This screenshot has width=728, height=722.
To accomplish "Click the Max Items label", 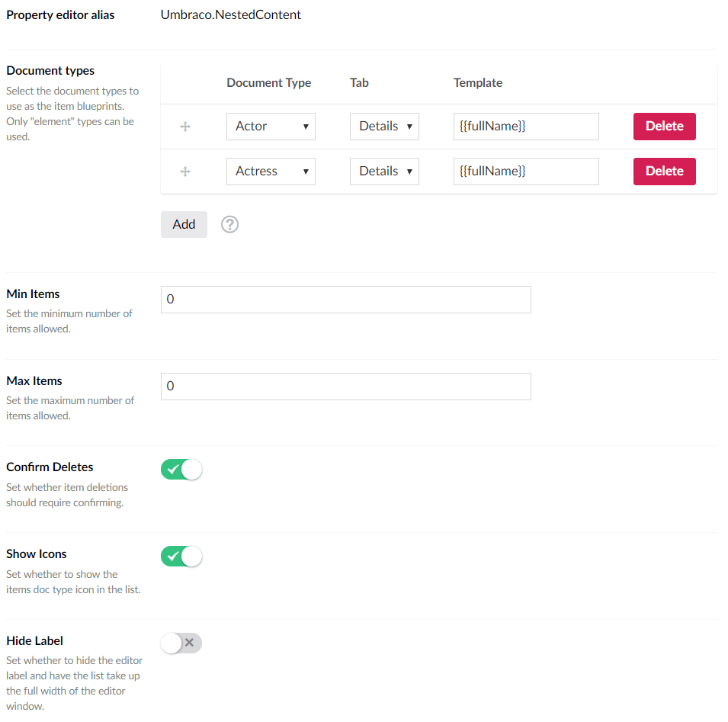I will tap(34, 380).
